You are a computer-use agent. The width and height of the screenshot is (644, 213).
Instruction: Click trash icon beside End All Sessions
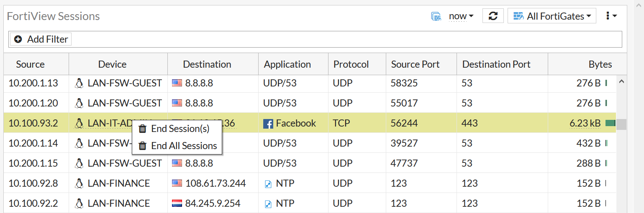point(143,146)
